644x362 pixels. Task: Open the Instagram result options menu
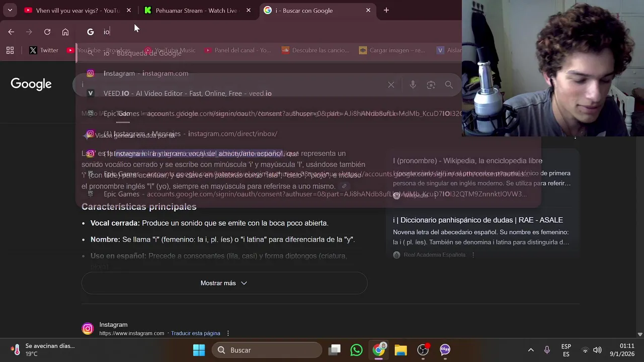pyautogui.click(x=228, y=333)
